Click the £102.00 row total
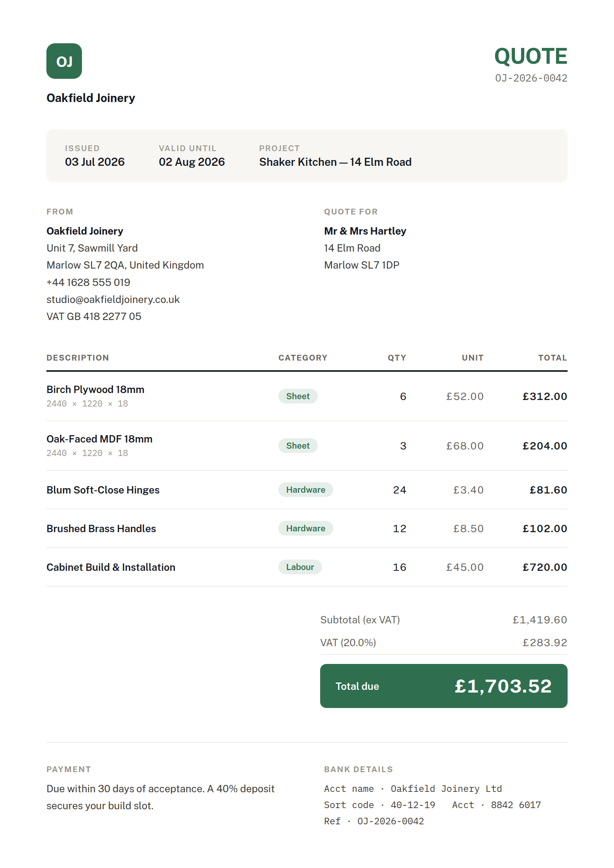 click(x=545, y=529)
